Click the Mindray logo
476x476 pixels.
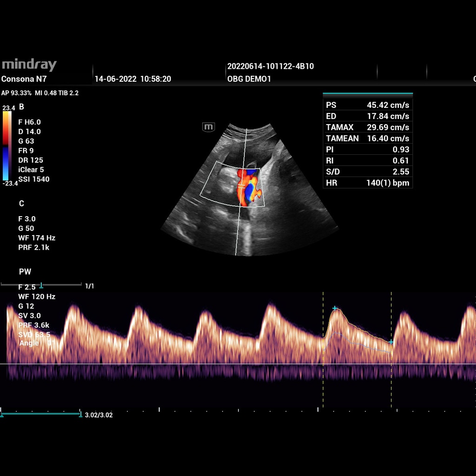click(29, 65)
